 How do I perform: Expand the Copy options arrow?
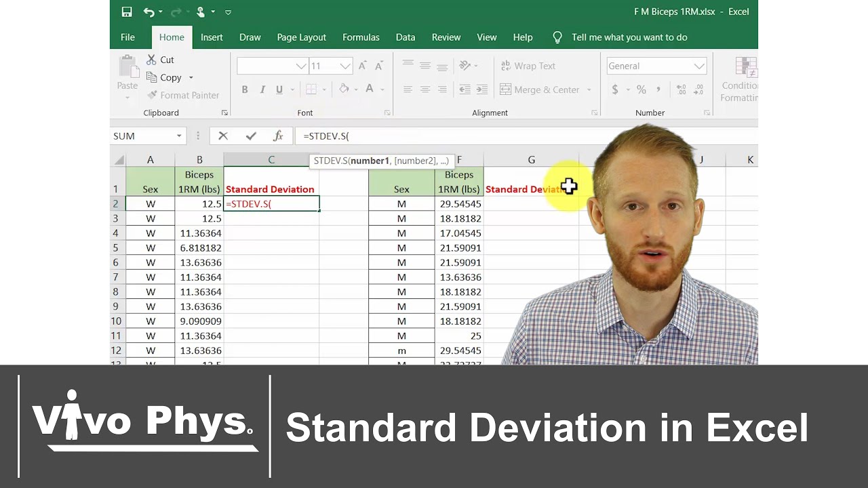[x=191, y=78]
